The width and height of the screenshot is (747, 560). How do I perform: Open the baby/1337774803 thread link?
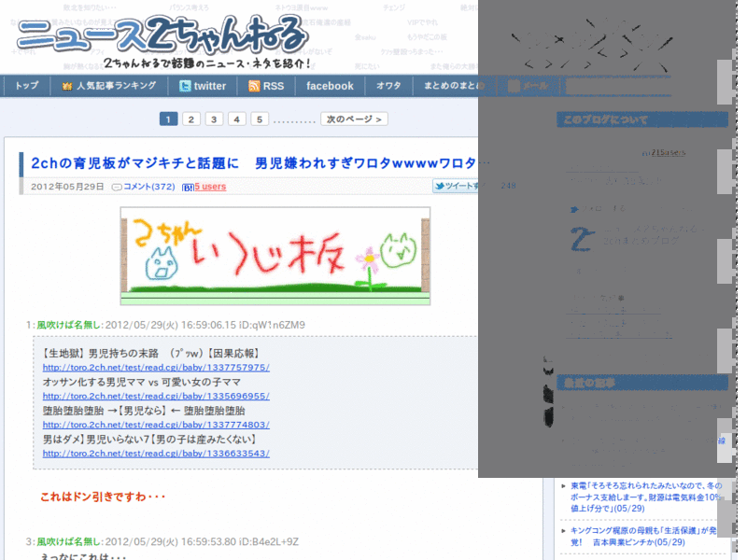(x=156, y=425)
